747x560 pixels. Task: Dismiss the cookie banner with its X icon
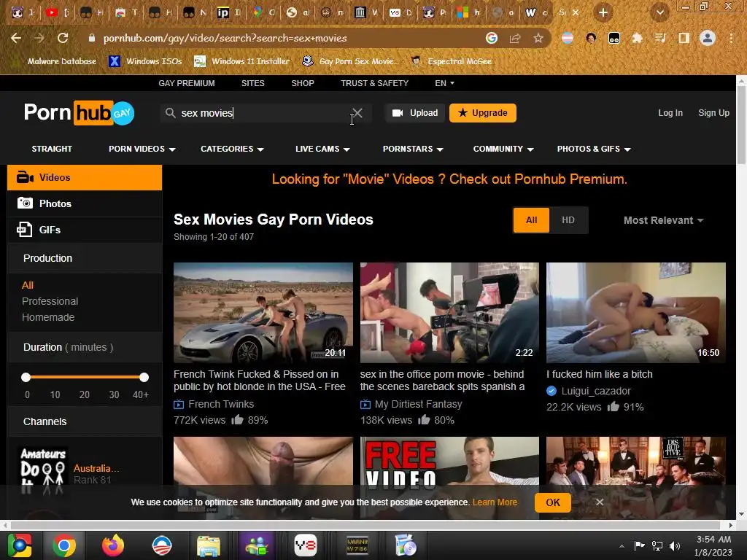[600, 502]
